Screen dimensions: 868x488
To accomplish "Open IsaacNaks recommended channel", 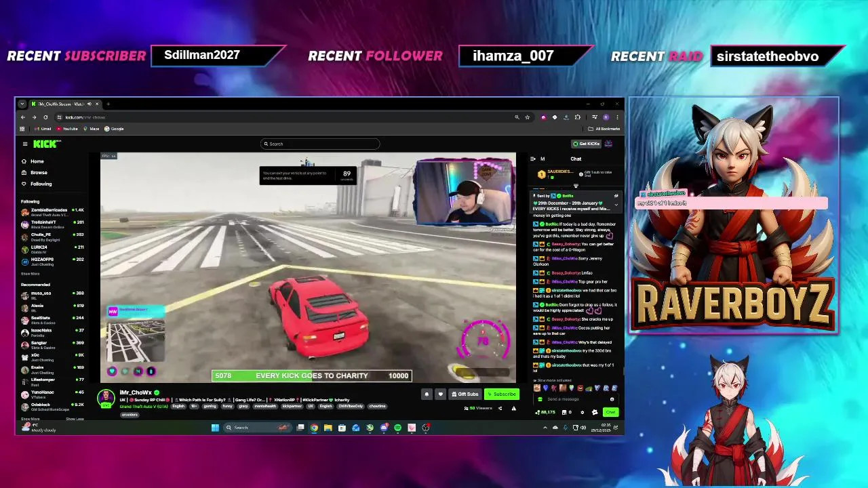I will pyautogui.click(x=53, y=331).
